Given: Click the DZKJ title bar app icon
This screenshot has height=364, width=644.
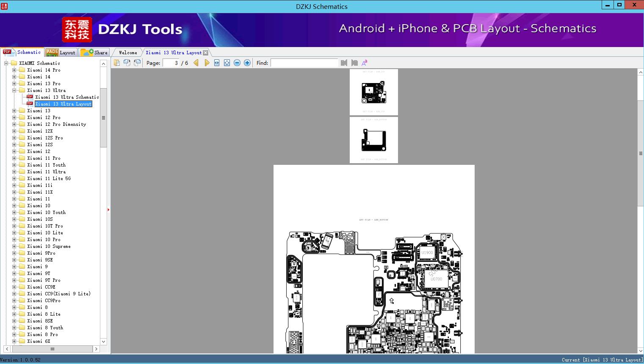Looking at the screenshot, I should [x=4, y=6].
